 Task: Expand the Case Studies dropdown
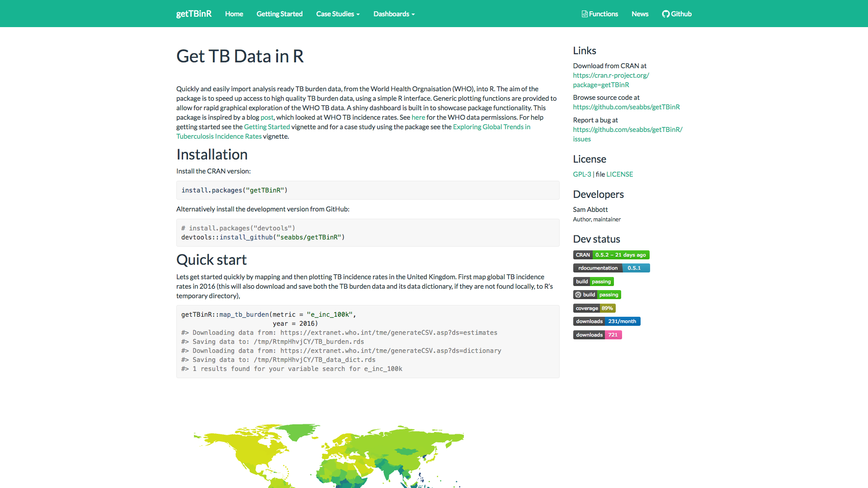(x=338, y=14)
